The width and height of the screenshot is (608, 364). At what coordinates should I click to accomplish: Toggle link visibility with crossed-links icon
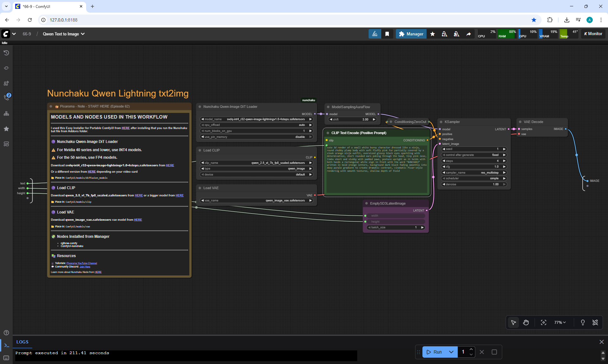[x=595, y=322]
